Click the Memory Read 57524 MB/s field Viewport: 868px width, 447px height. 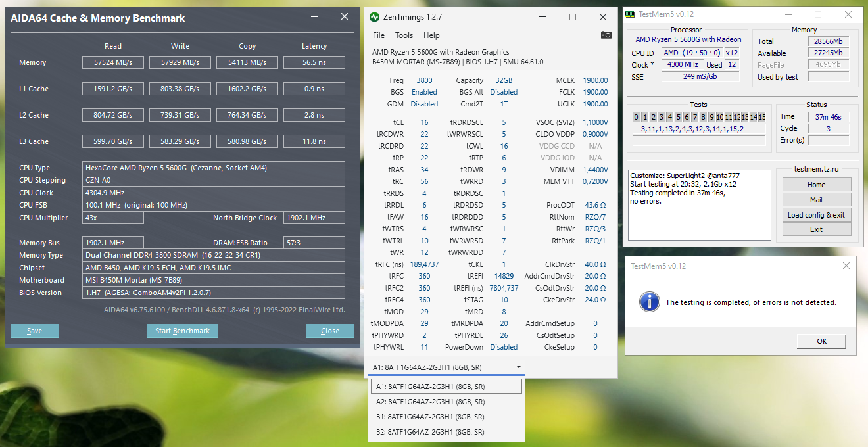(x=113, y=62)
